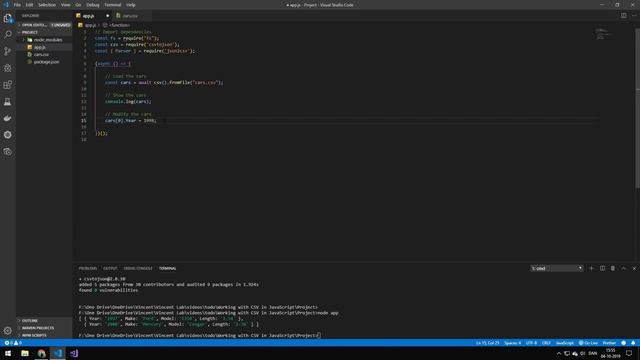
Task: Show hidden system tray icons
Action: (x=559, y=353)
